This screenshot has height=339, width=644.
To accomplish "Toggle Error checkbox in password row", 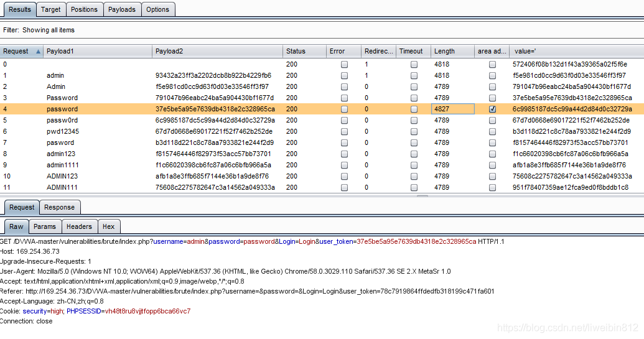I will pos(344,109).
